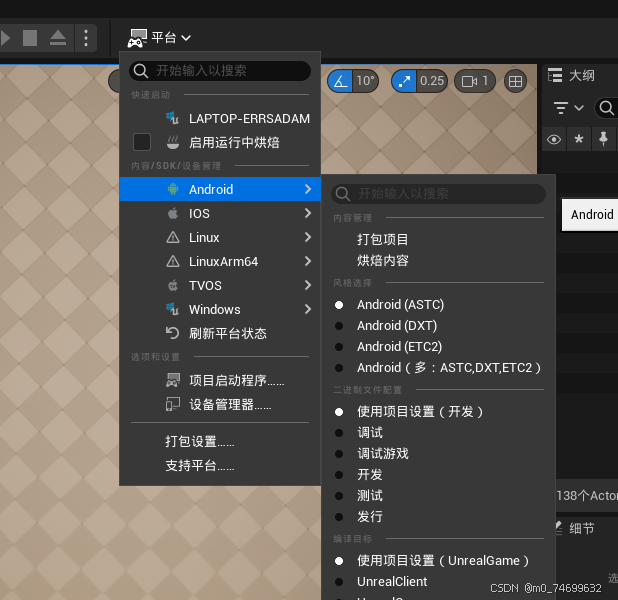Image resolution: width=618 pixels, height=600 pixels.
Task: Toggle rotation angle snapping icon
Action: coord(340,81)
